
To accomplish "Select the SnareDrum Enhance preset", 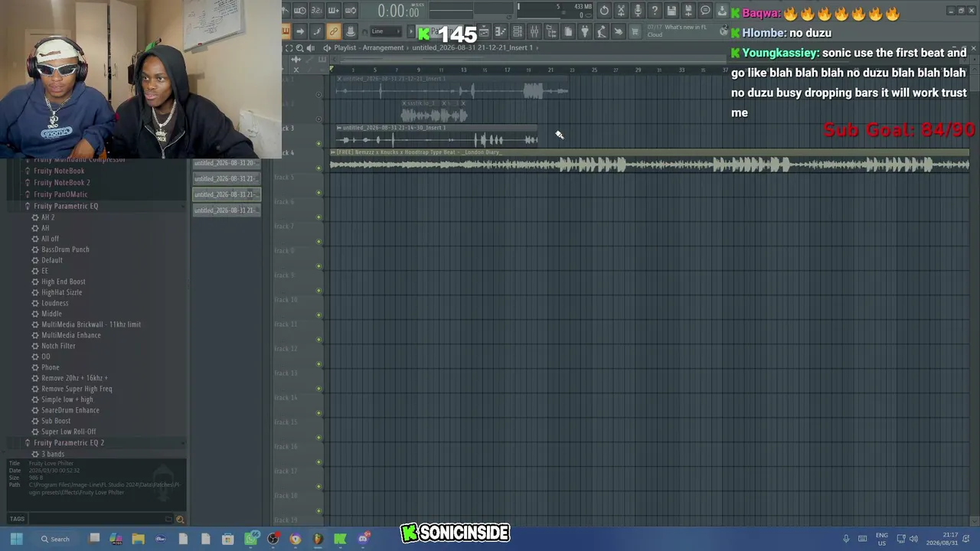I will click(x=70, y=410).
